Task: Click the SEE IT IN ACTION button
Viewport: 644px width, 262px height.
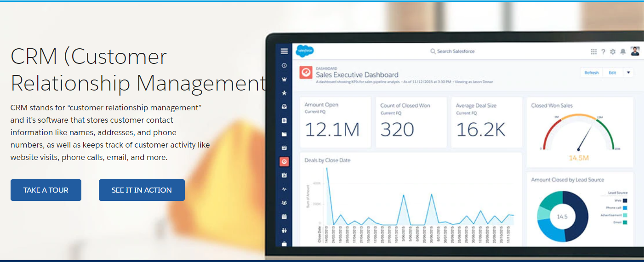Action: [142, 190]
